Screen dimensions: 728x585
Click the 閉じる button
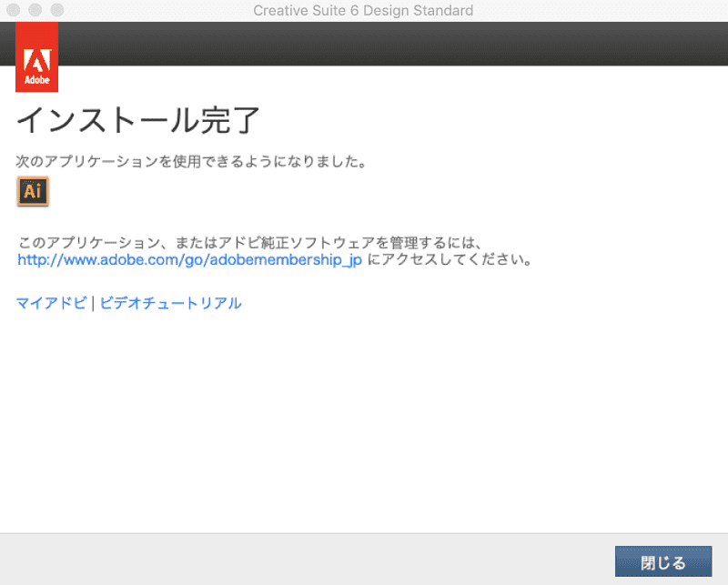[663, 561]
